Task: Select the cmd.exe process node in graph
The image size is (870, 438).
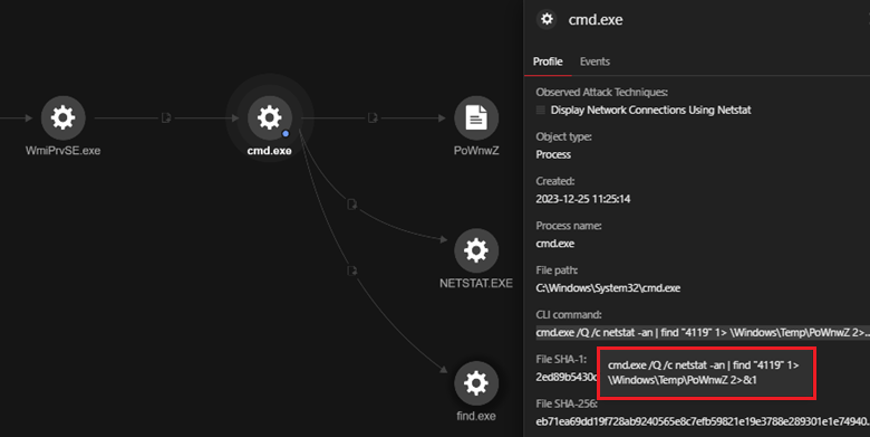Action: pos(269,118)
